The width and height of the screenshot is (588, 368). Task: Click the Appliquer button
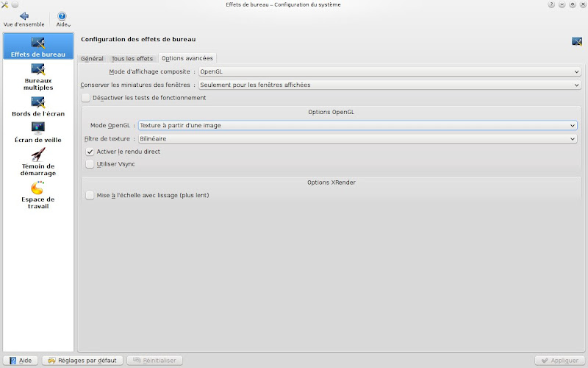tap(560, 361)
